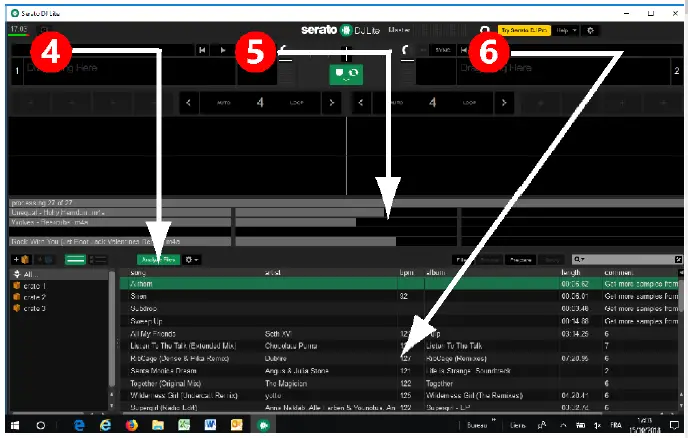Halve deck 2 auto loop size
This screenshot has width=688, height=438.
click(x=361, y=103)
